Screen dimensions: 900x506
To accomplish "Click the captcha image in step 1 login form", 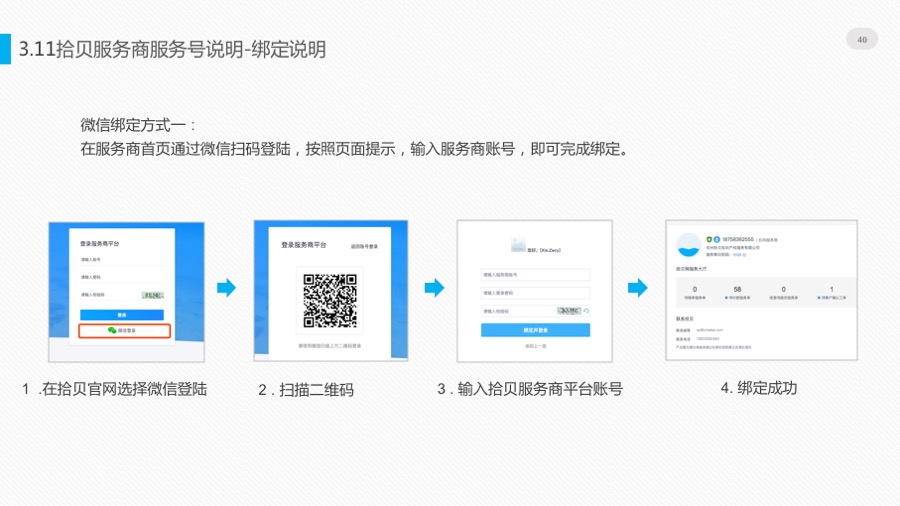I will 153,295.
